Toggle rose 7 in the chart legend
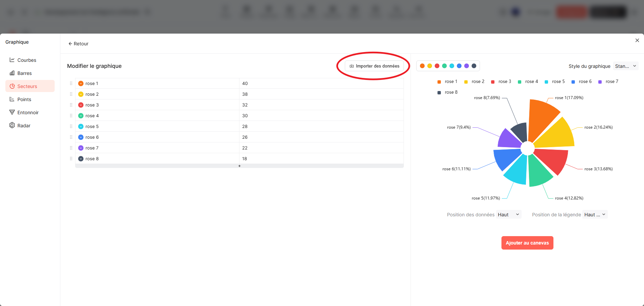 click(x=608, y=82)
